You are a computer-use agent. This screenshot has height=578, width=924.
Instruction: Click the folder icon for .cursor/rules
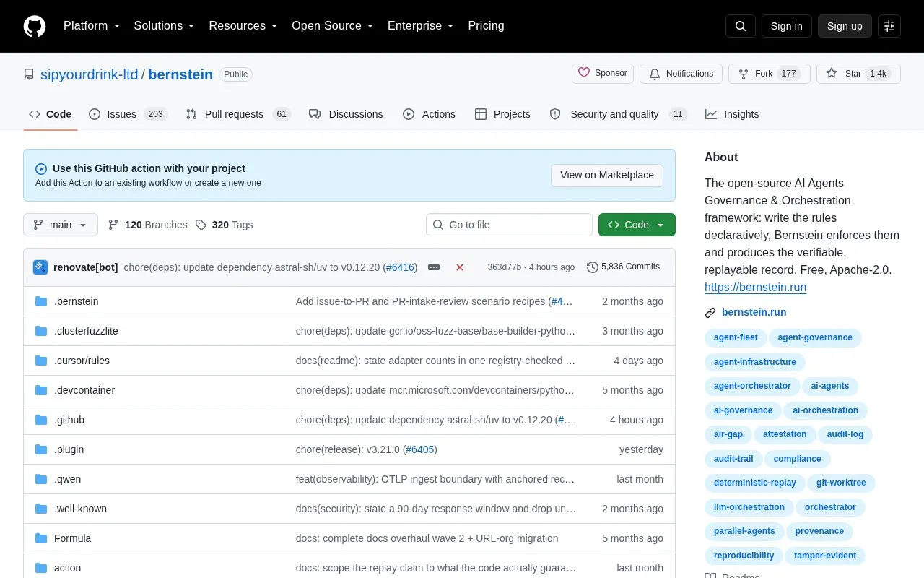coord(41,361)
